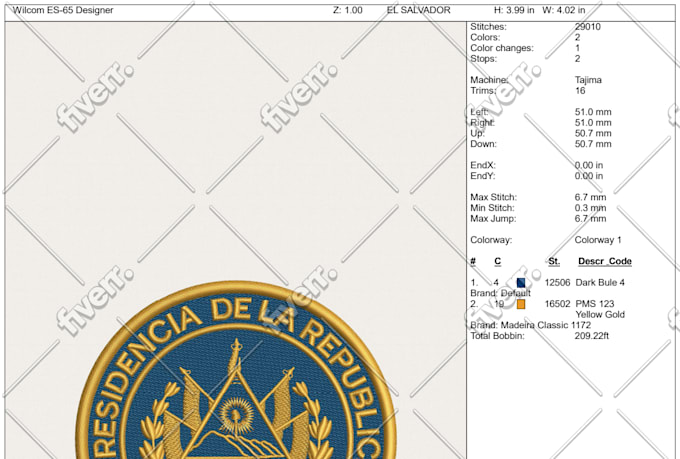Image resolution: width=680 pixels, height=459 pixels.
Task: Click the Right value '51.0 mm'
Action: [593, 123]
